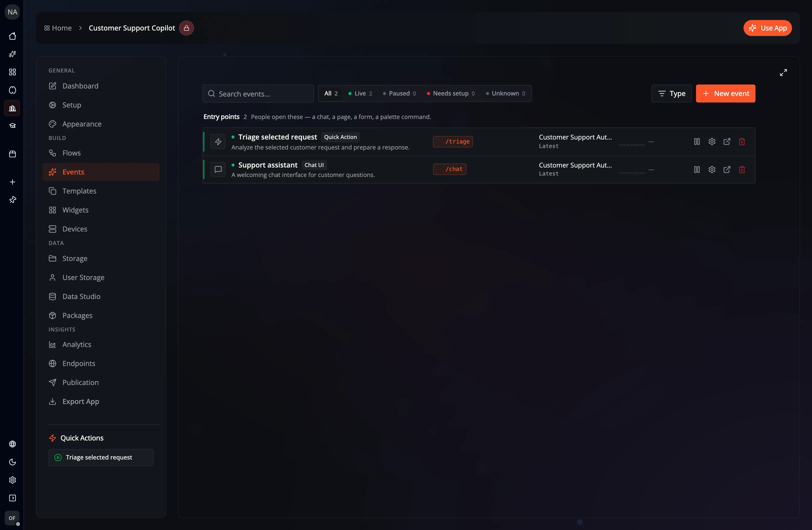This screenshot has width=812, height=530.
Task: Click the /triage command tag
Action: 453,142
